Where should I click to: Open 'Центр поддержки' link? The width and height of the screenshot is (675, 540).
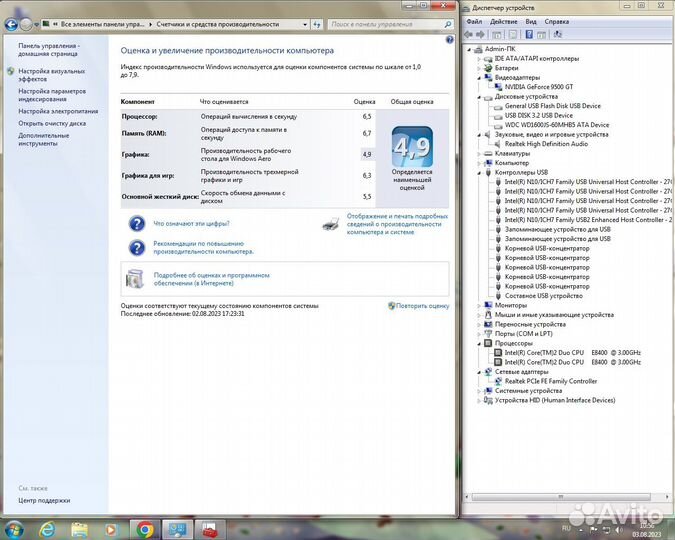44,500
